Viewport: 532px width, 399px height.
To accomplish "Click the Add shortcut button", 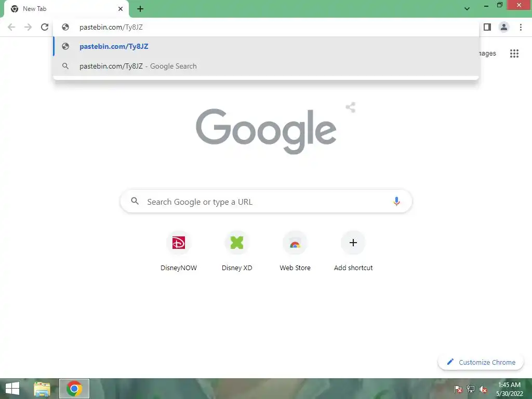I will coord(353,251).
